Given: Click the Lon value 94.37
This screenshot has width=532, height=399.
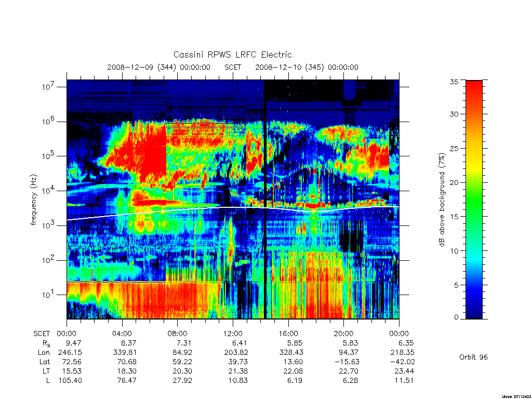Looking at the screenshot, I should tap(349, 353).
